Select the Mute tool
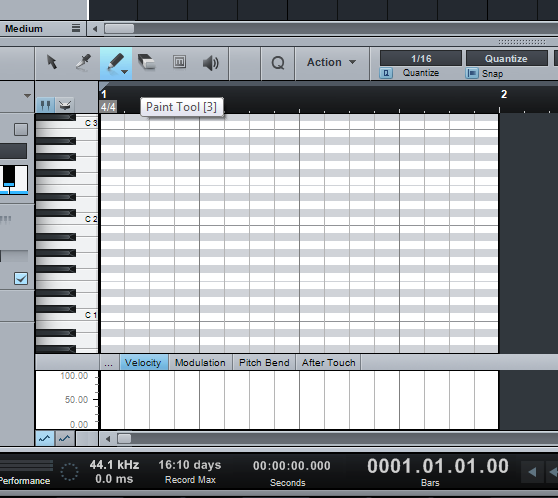 tap(179, 62)
